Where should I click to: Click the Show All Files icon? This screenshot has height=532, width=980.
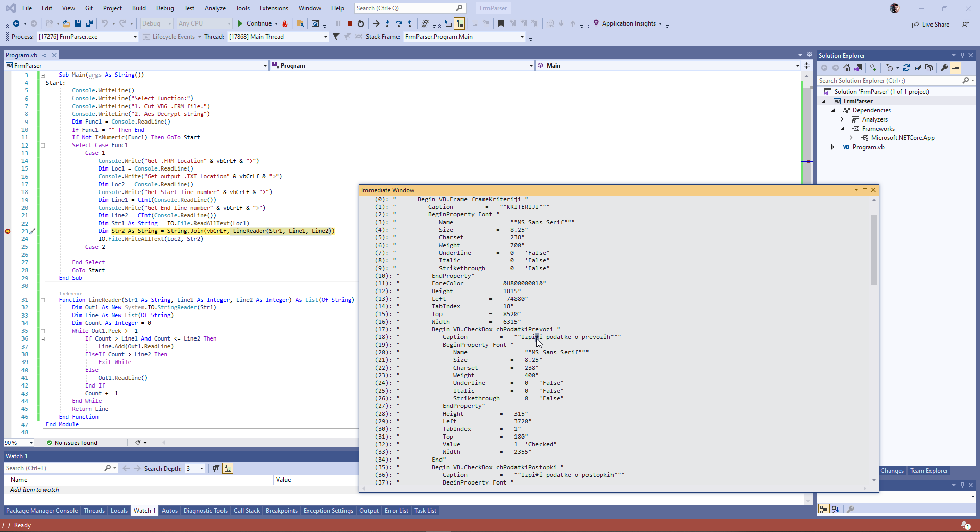[929, 68]
